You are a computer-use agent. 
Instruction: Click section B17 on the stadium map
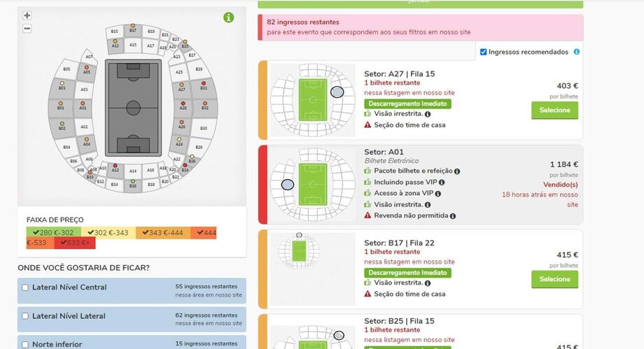132,30
